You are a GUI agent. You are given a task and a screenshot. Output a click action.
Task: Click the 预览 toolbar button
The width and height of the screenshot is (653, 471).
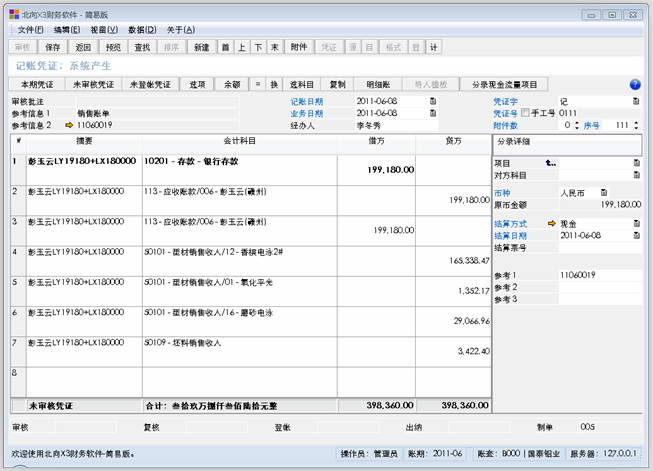coord(113,47)
